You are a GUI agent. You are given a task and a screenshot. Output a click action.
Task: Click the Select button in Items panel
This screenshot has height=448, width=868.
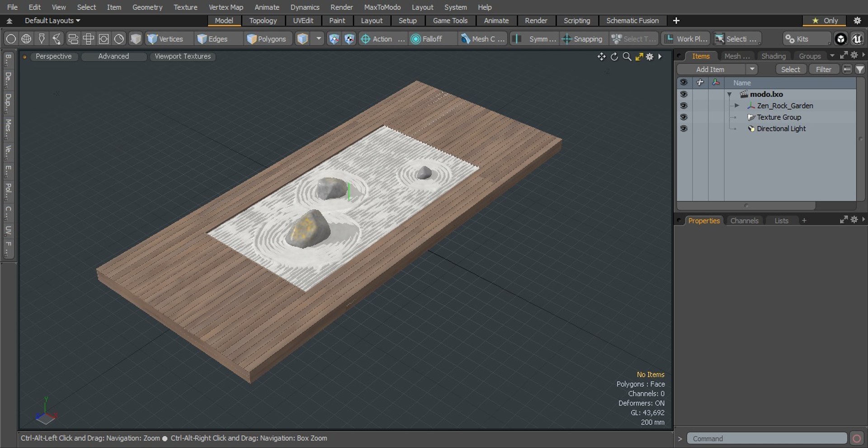coord(790,69)
